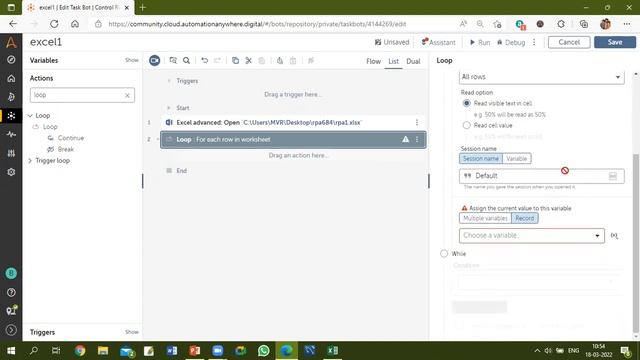Open WhatsApp from the taskbar
Screen dimensions: 640x360
pos(264,351)
